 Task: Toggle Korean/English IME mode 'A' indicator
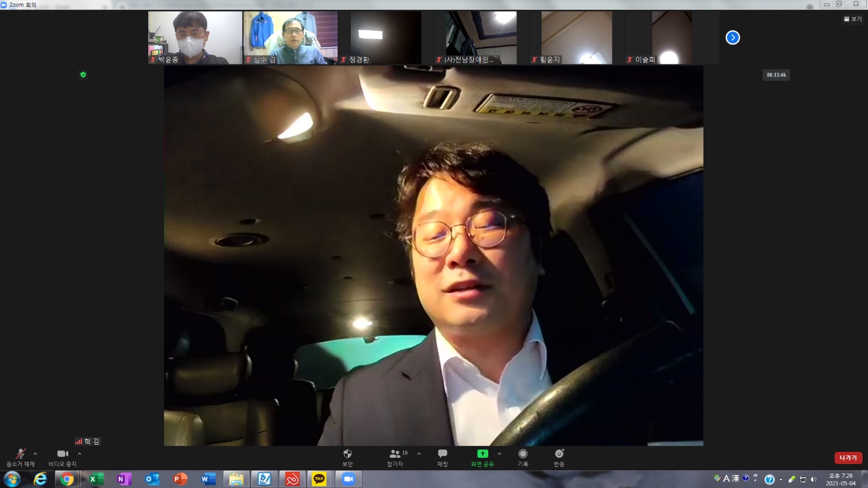(726, 478)
